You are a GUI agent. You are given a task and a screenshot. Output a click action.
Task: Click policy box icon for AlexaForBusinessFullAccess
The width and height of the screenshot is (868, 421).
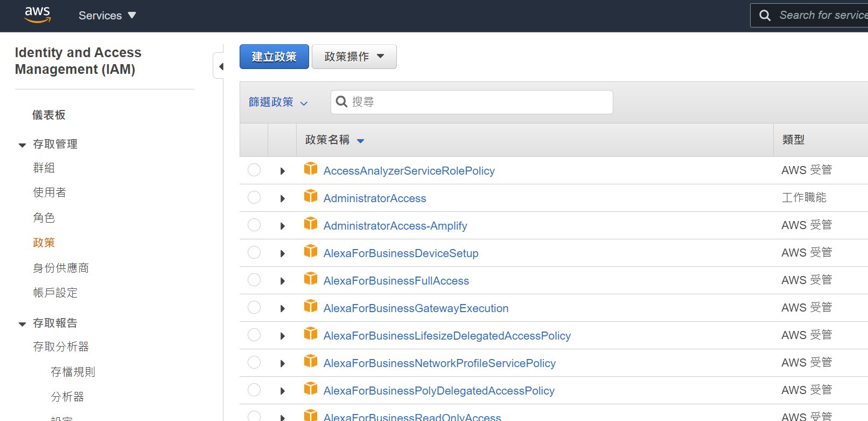(311, 279)
